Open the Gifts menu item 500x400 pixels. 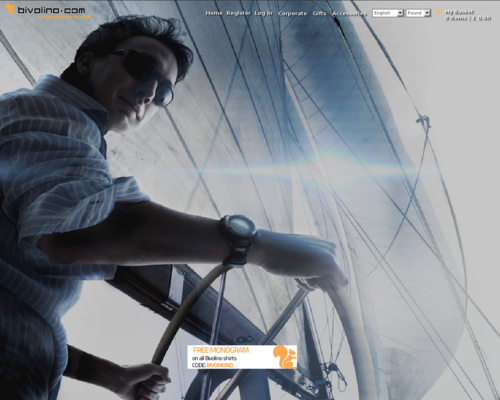[319, 13]
